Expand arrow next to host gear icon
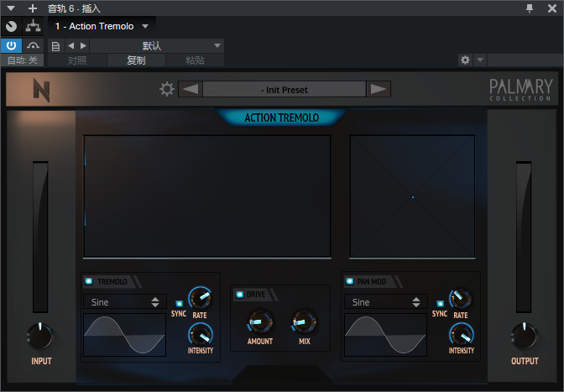This screenshot has width=564, height=392. click(x=480, y=60)
